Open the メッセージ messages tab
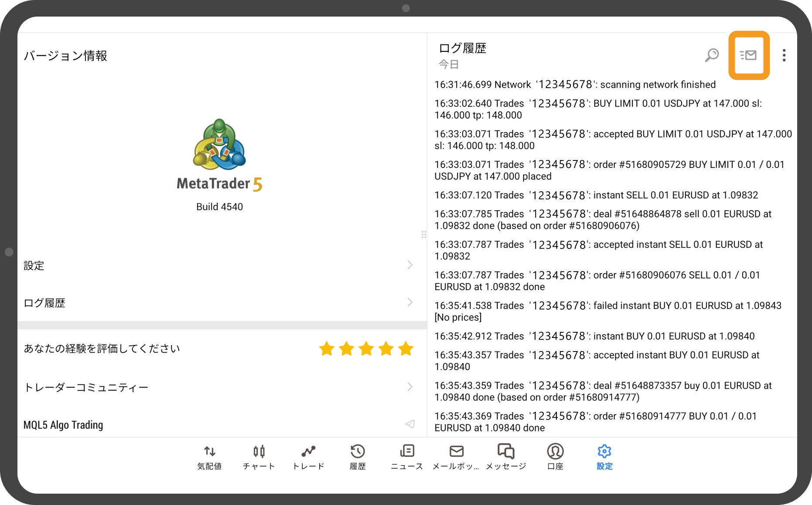812x505 pixels. [506, 457]
